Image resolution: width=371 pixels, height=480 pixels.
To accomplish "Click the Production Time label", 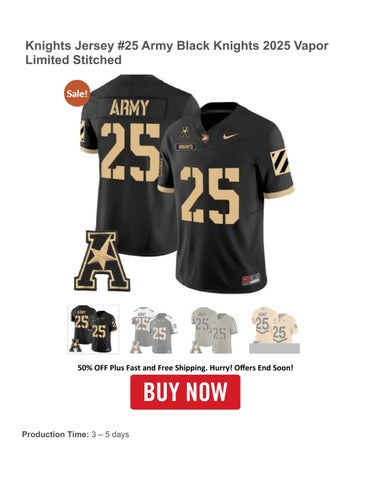I will click(x=55, y=434).
